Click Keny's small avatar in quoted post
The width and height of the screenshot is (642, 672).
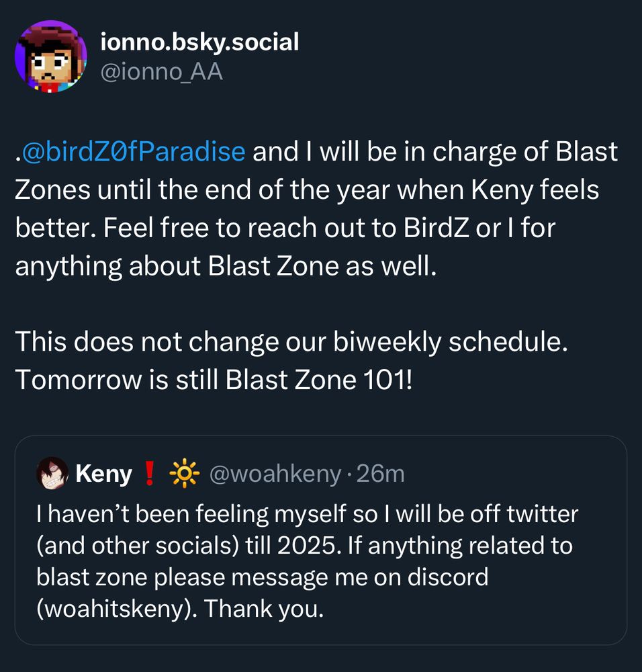pyautogui.click(x=52, y=474)
